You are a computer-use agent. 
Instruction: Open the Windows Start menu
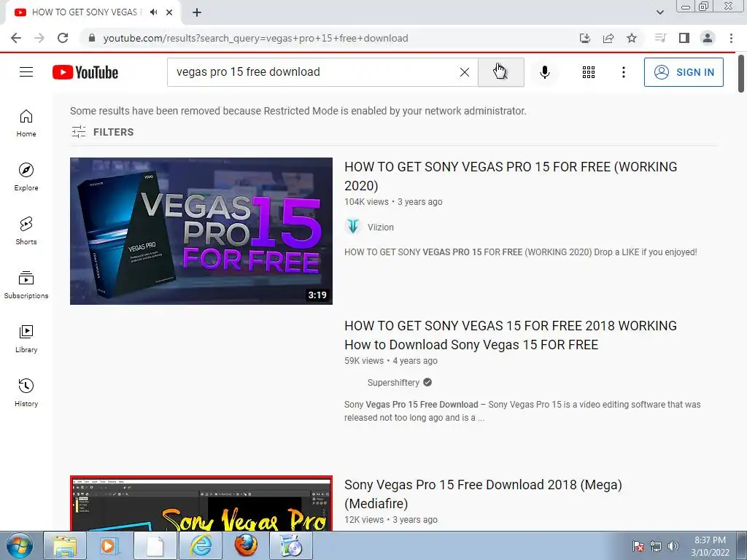(x=20, y=545)
